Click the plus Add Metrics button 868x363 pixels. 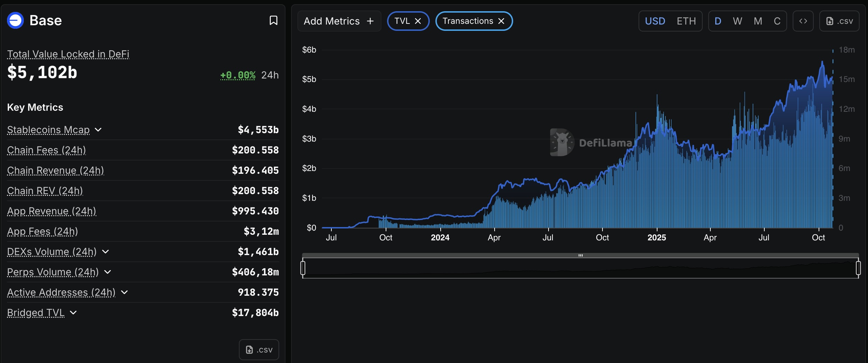(339, 21)
